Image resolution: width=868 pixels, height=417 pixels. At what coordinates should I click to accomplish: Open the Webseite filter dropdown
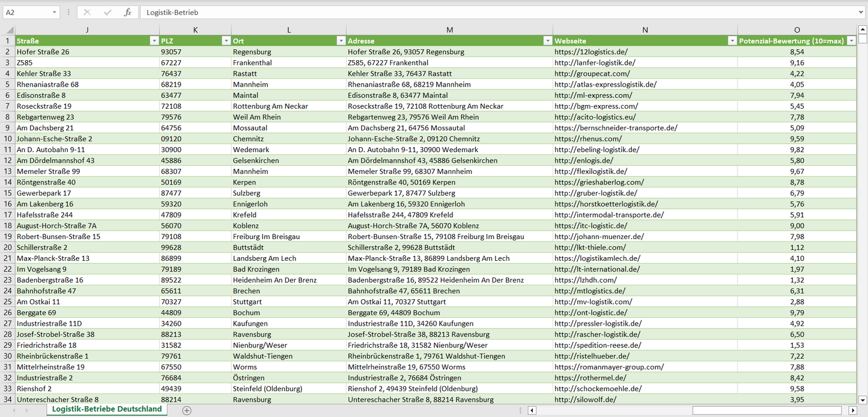coord(732,41)
